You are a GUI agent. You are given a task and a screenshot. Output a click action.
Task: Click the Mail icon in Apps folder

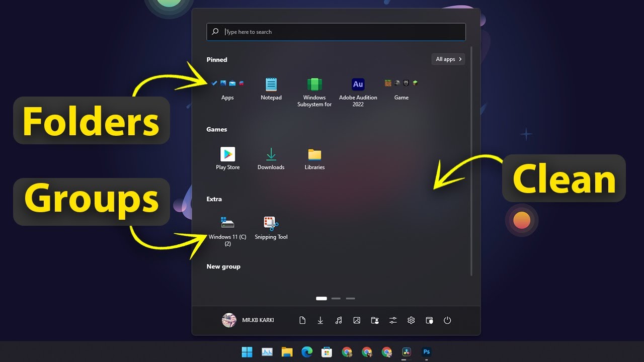pyautogui.click(x=232, y=83)
